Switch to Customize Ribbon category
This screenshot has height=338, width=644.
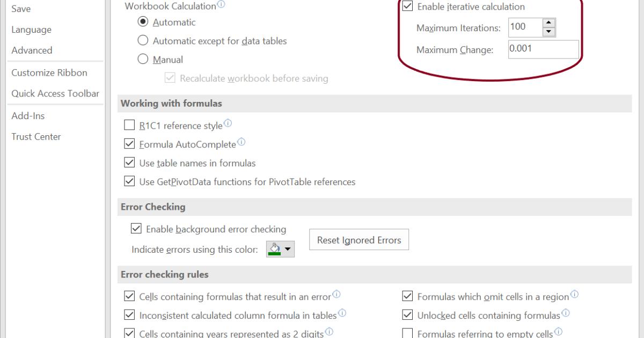tap(49, 73)
